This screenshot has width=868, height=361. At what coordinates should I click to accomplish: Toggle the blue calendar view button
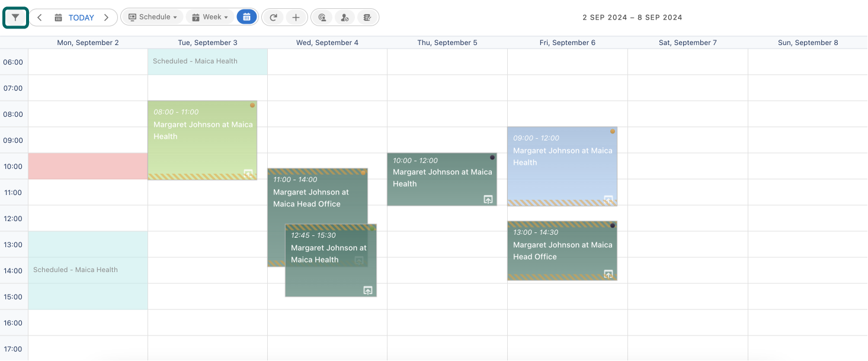click(246, 17)
